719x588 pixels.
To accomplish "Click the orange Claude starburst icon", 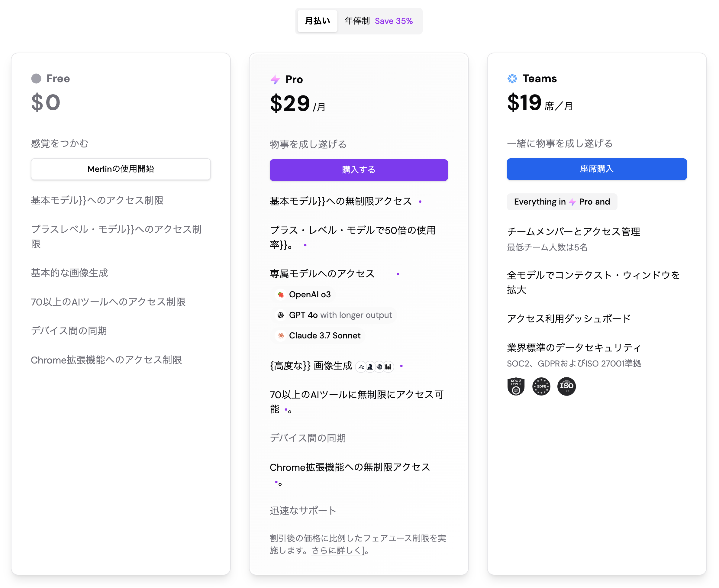I will (x=281, y=336).
